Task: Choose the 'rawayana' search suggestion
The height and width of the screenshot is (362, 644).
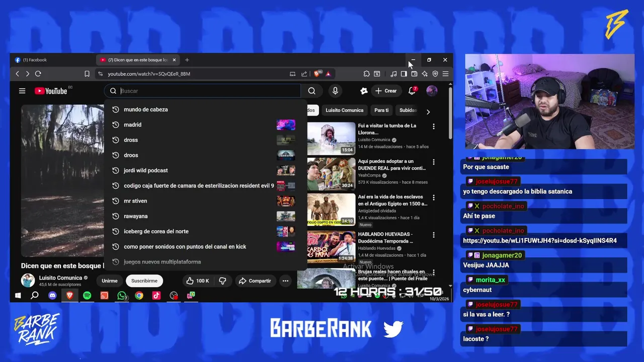Action: 205,216
